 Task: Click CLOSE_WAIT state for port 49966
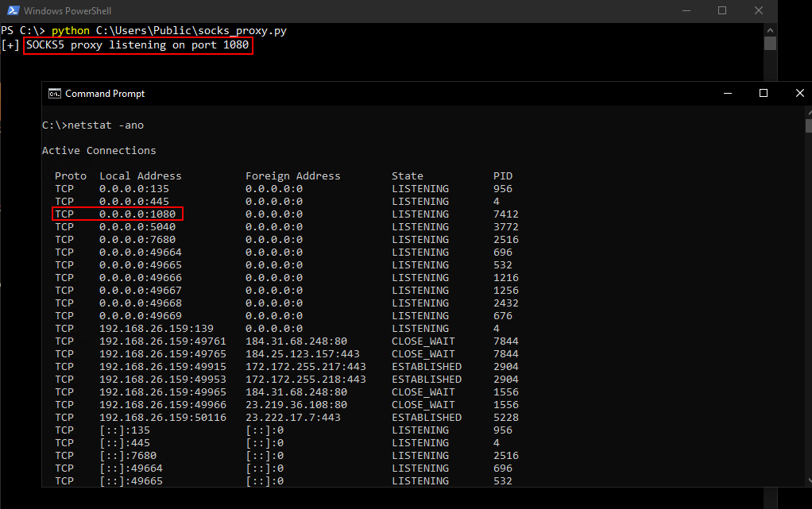(x=423, y=404)
